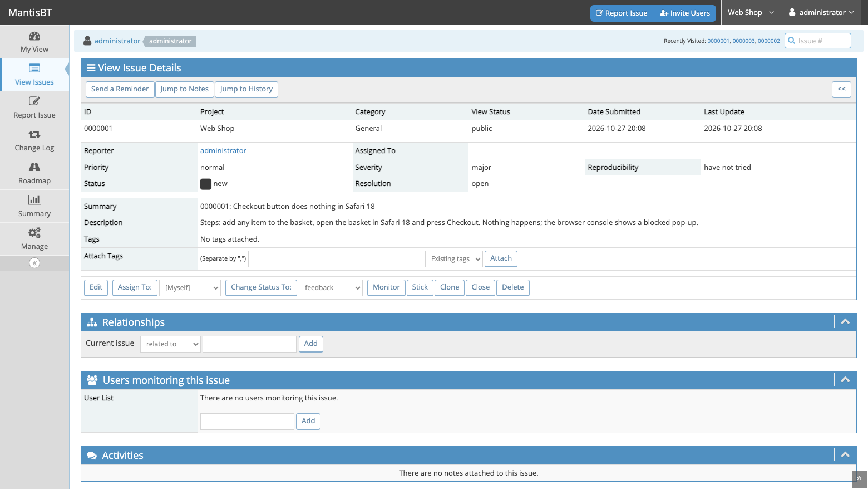Click the Delete issue button
Viewport: 868px width, 489px height.
pyautogui.click(x=513, y=287)
